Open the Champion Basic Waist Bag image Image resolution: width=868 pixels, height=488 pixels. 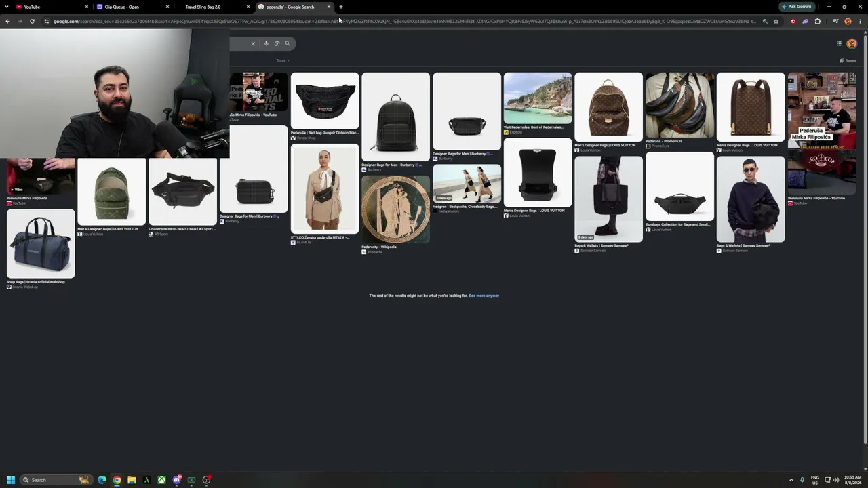pos(182,192)
